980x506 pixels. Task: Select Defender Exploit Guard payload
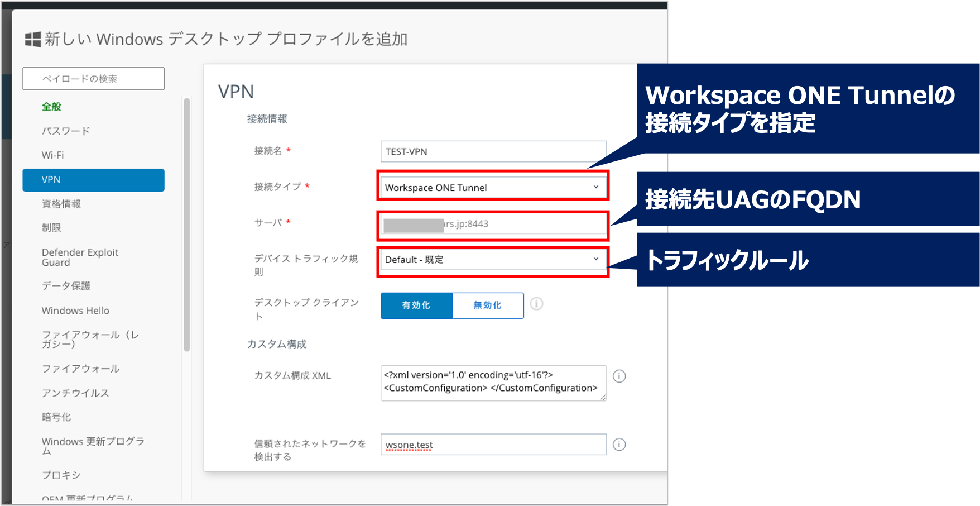click(x=80, y=257)
